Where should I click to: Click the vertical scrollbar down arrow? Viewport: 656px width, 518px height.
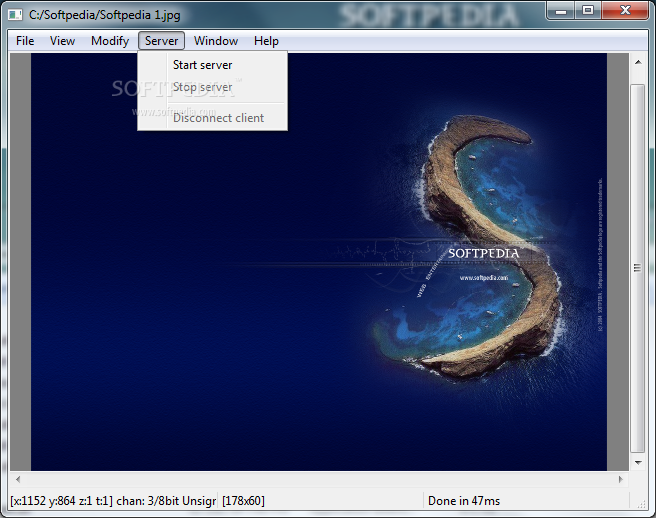638,462
